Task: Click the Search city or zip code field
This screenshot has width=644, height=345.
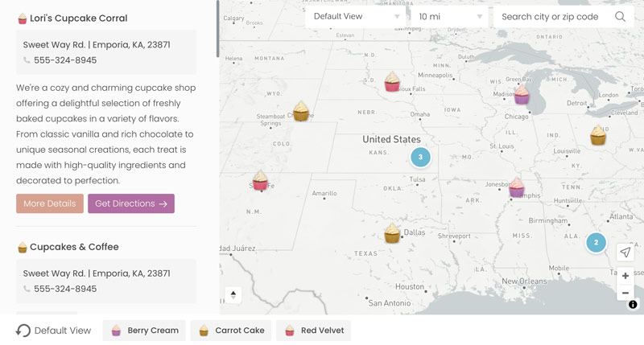Action: pyautogui.click(x=554, y=17)
